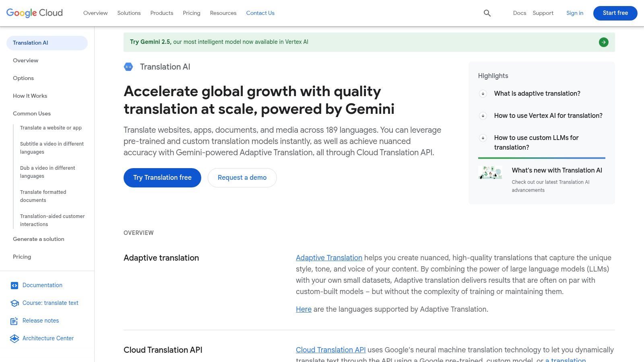
Task: Click the Course graduation cap icon
Action: pos(14,303)
